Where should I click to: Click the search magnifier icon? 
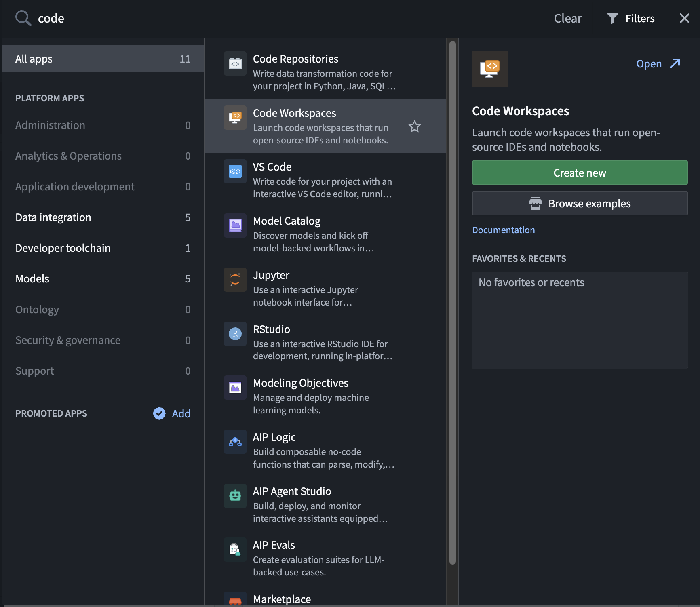click(x=23, y=18)
